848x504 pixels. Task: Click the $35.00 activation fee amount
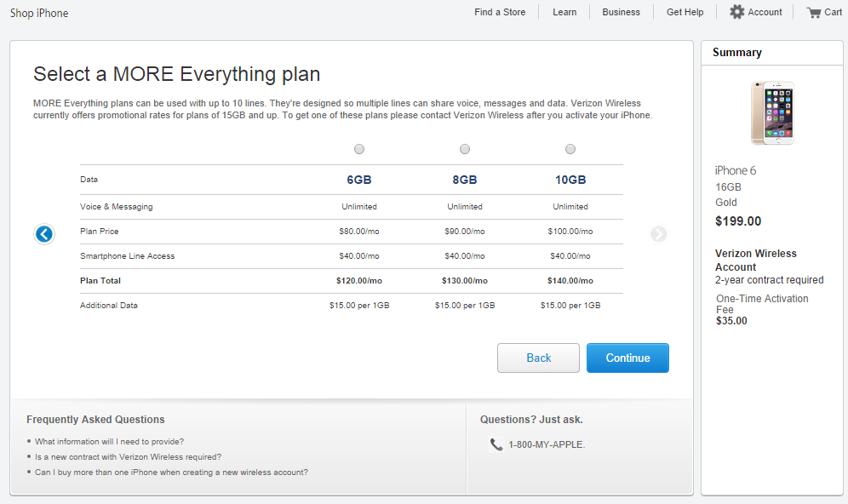731,321
